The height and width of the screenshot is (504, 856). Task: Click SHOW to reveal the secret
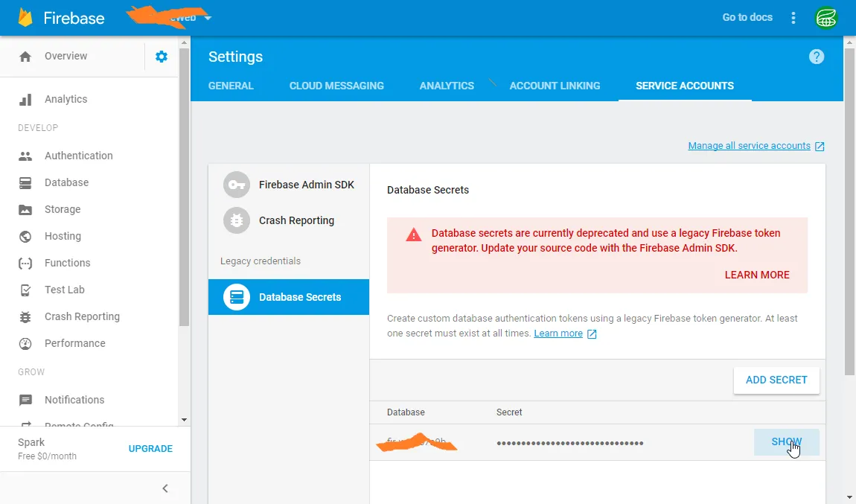coord(786,441)
